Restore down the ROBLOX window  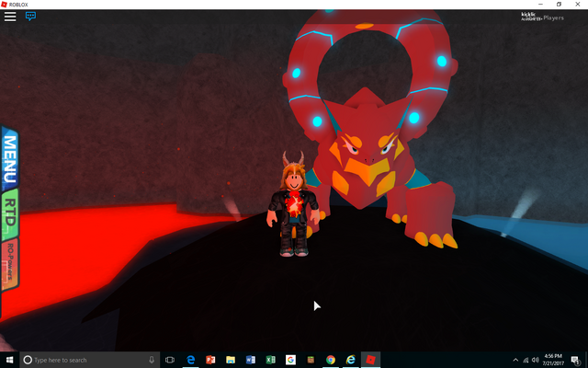tap(559, 5)
